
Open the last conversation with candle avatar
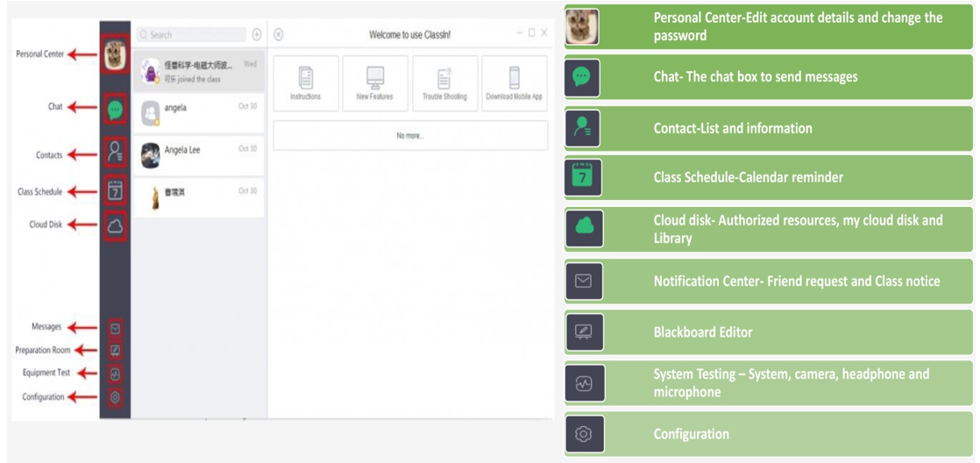[x=199, y=198]
